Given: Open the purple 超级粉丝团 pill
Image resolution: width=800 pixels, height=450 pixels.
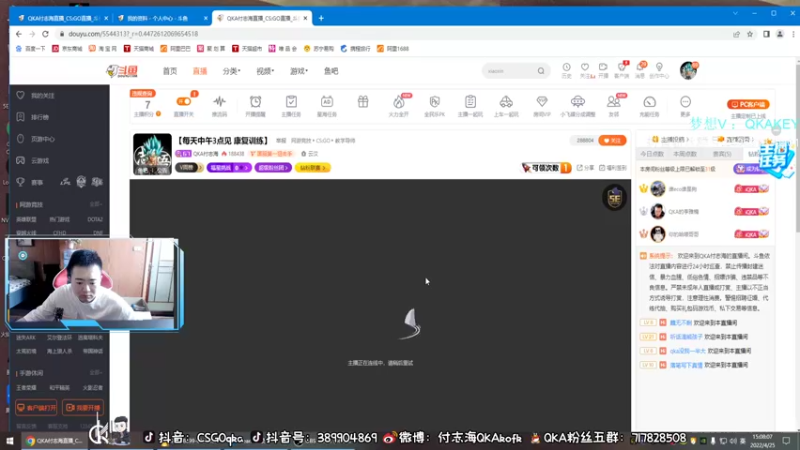Looking at the screenshot, I should tap(273, 167).
